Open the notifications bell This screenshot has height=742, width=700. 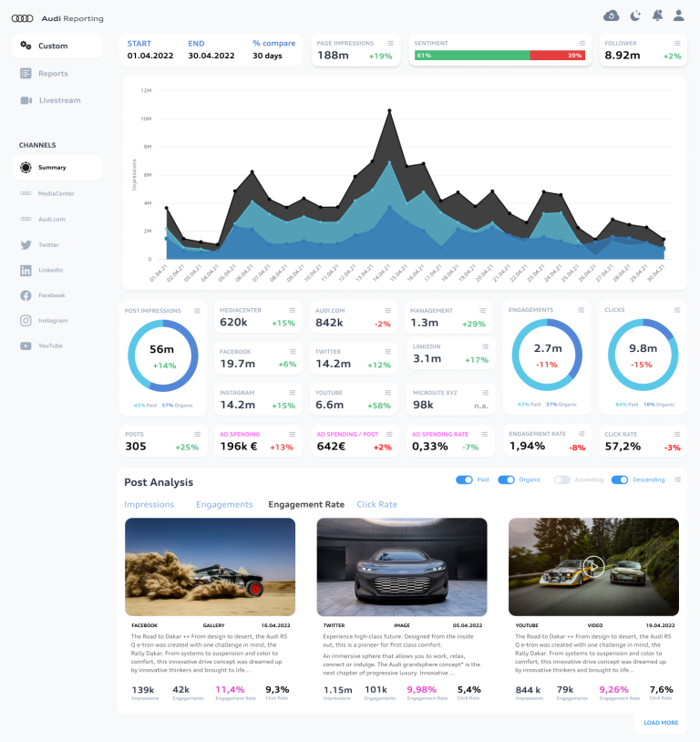click(657, 15)
